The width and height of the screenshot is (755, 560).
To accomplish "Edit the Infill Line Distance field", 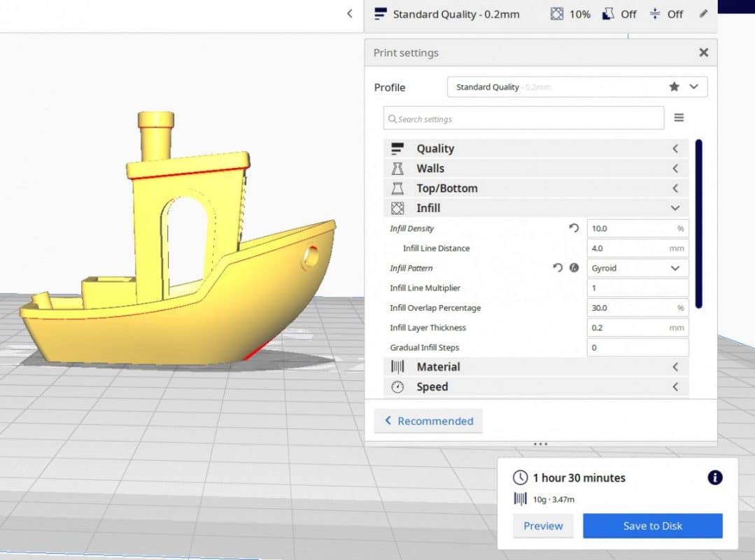I will tap(637, 248).
